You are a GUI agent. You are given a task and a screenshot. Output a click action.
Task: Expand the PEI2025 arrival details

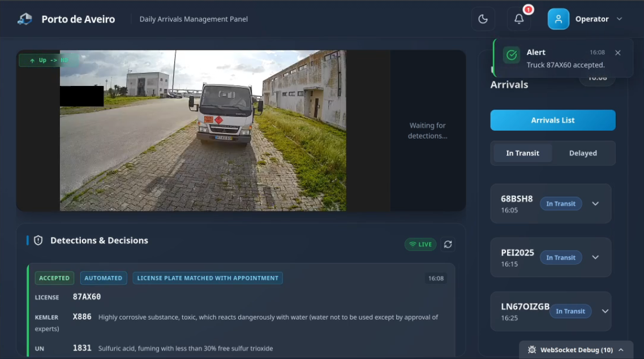(x=595, y=257)
